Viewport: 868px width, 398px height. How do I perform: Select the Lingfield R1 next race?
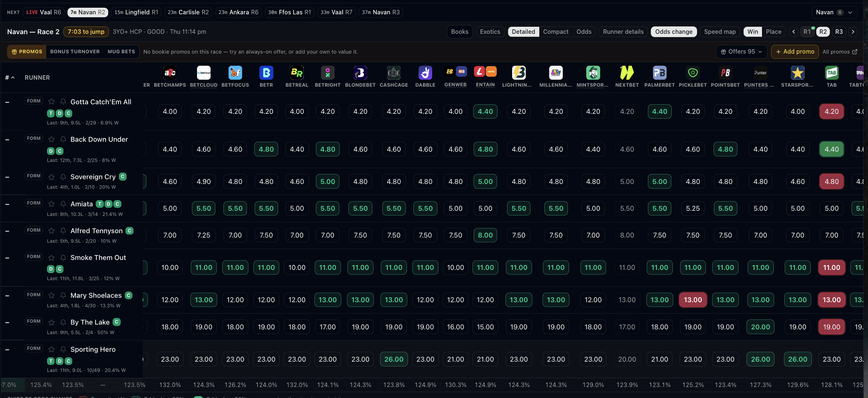click(136, 12)
